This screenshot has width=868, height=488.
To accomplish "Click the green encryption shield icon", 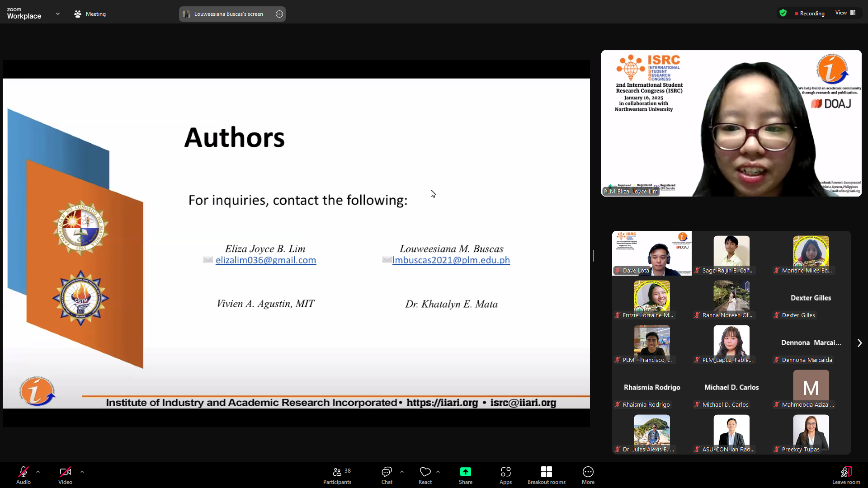I will tap(783, 13).
